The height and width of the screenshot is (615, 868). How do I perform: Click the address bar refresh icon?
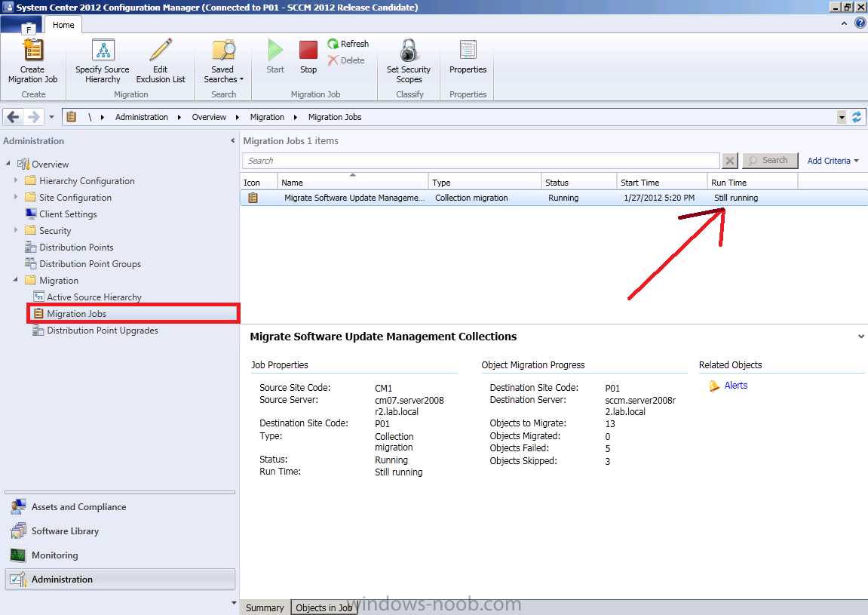[x=857, y=117]
